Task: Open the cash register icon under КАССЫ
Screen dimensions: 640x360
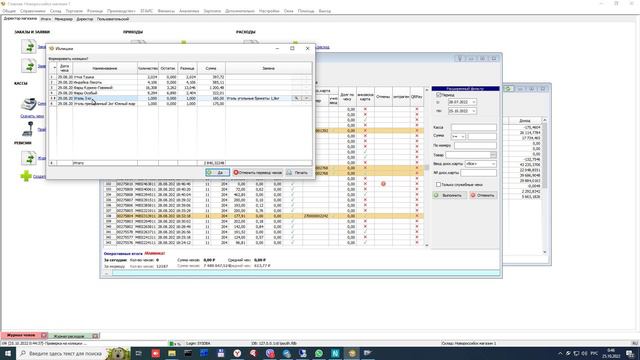Action: point(29,104)
